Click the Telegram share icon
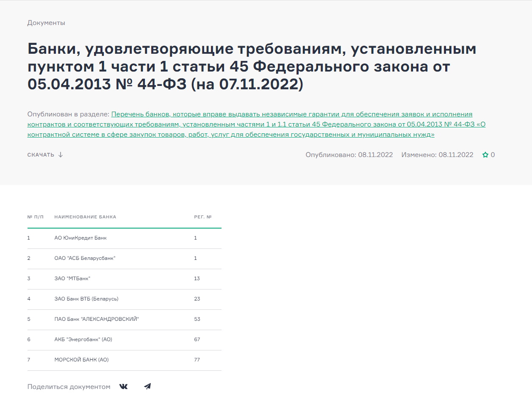Image resolution: width=532 pixels, height=397 pixels. (x=147, y=386)
